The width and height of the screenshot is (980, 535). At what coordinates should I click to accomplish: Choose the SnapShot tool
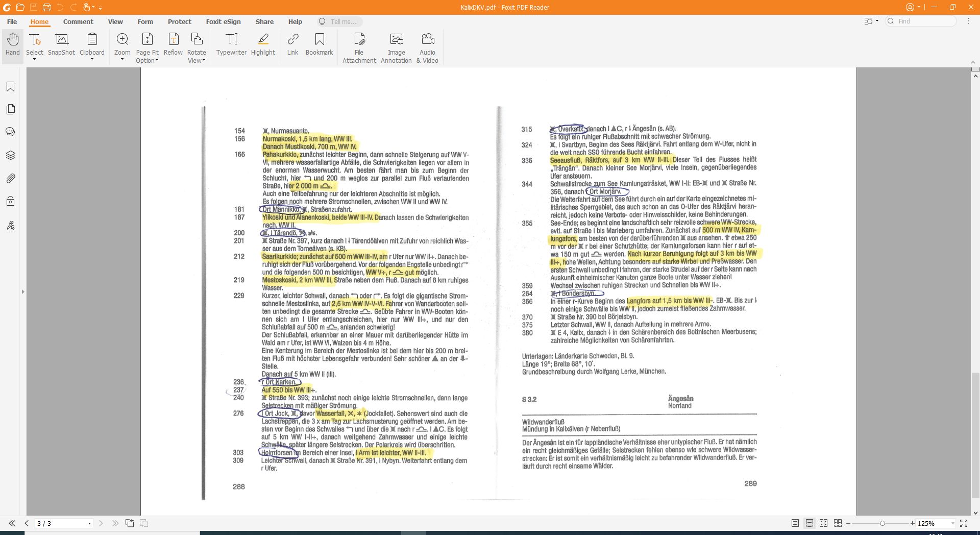(x=61, y=44)
